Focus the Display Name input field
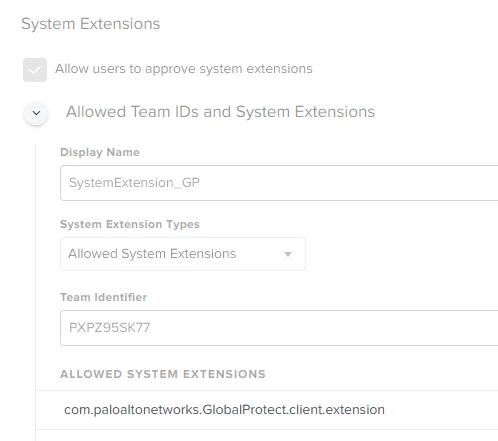The height and width of the screenshot is (441, 498). [279, 183]
